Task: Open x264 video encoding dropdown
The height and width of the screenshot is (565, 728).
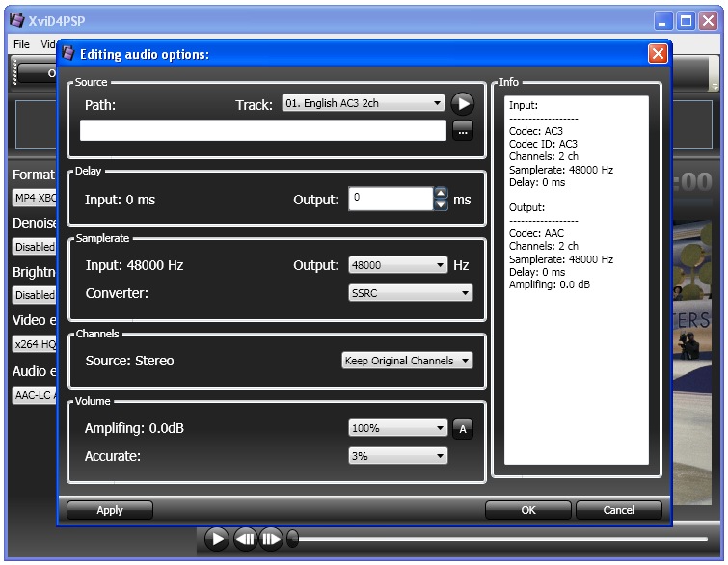Action: pyautogui.click(x=35, y=344)
